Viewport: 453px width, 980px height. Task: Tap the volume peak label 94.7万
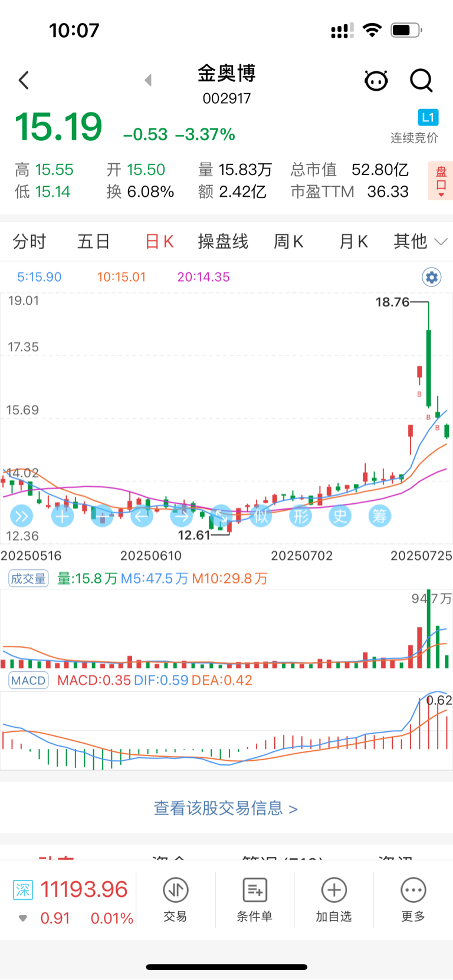[431, 599]
